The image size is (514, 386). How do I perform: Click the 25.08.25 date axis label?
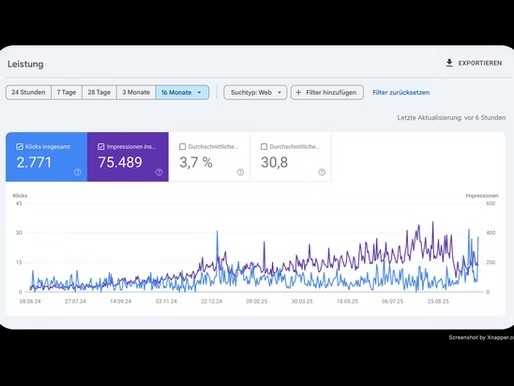click(x=438, y=301)
